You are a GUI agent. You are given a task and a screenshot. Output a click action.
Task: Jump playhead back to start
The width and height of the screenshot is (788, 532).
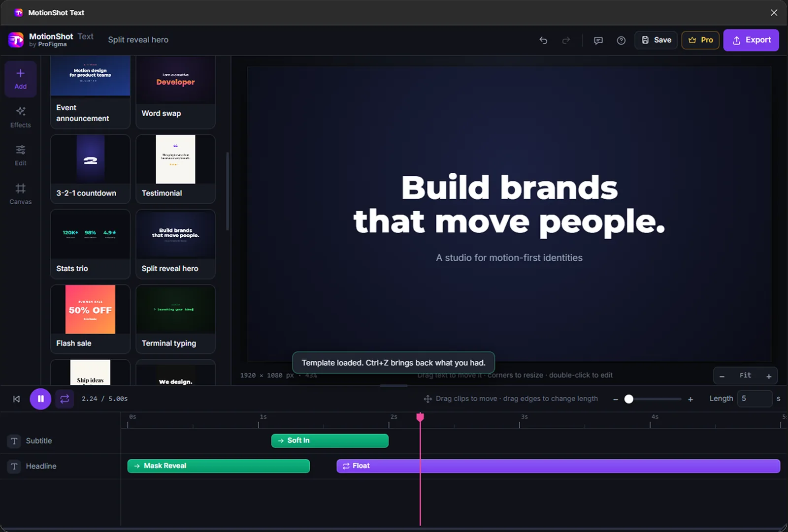16,399
